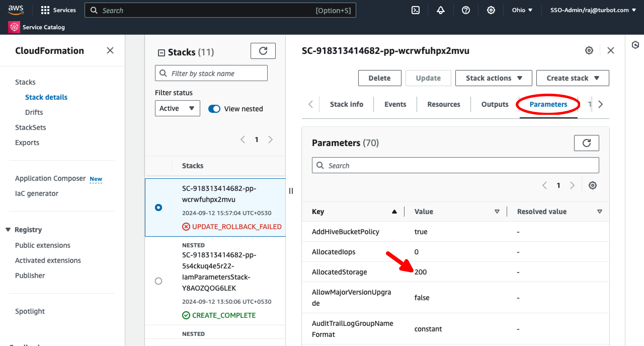Viewport: 644px width, 346px height.
Task: Open the Services menu
Action: click(x=58, y=10)
